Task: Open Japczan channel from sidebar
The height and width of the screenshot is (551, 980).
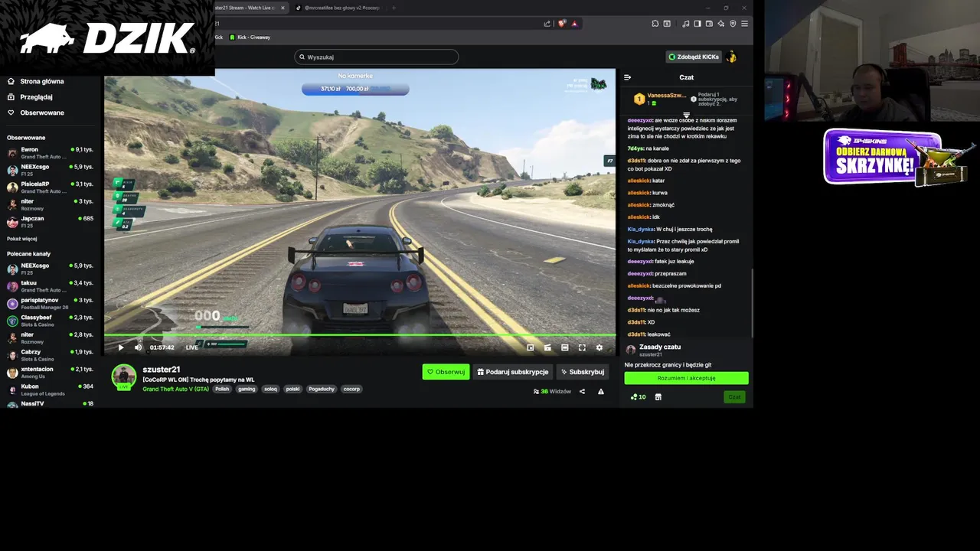Action: tap(50, 221)
